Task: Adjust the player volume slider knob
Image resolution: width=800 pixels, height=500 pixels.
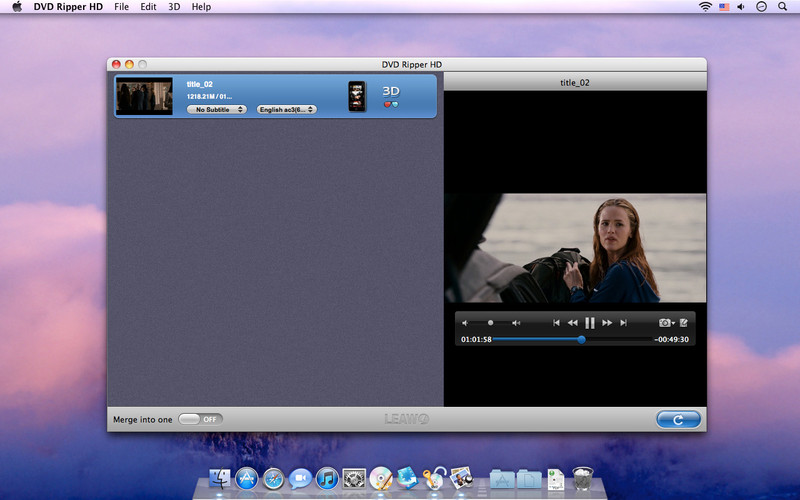Action: point(490,323)
